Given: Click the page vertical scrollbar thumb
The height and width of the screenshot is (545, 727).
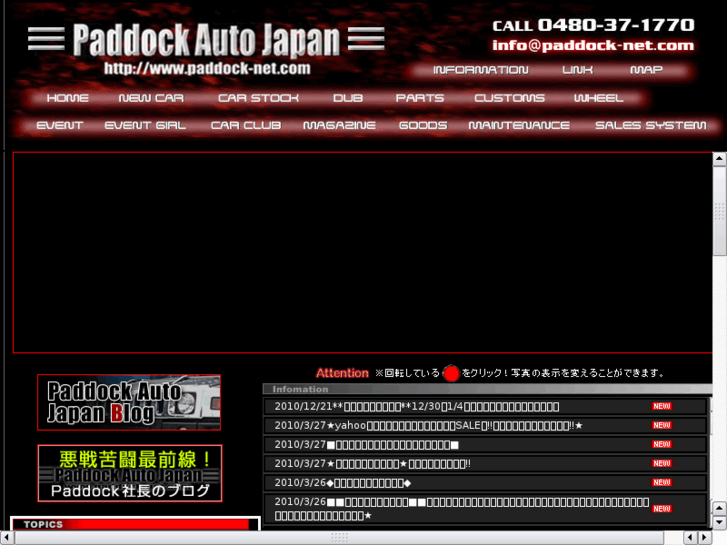Looking at the screenshot, I should [719, 211].
